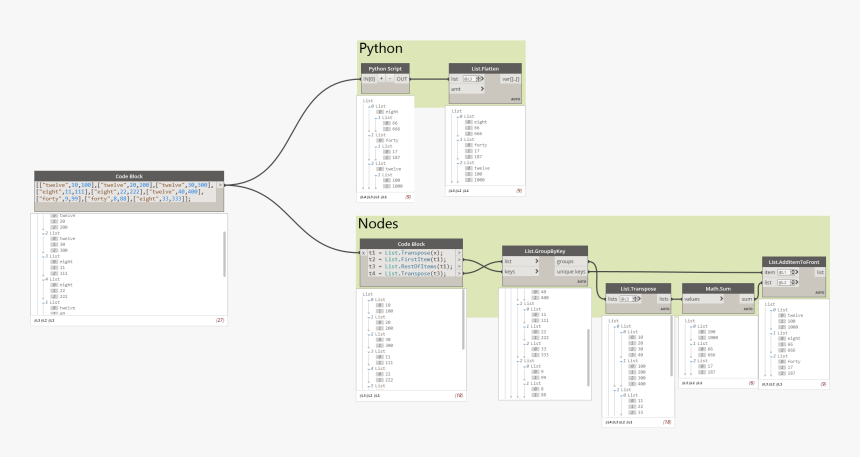
Task: Select the List.Flatten node header
Action: point(485,69)
